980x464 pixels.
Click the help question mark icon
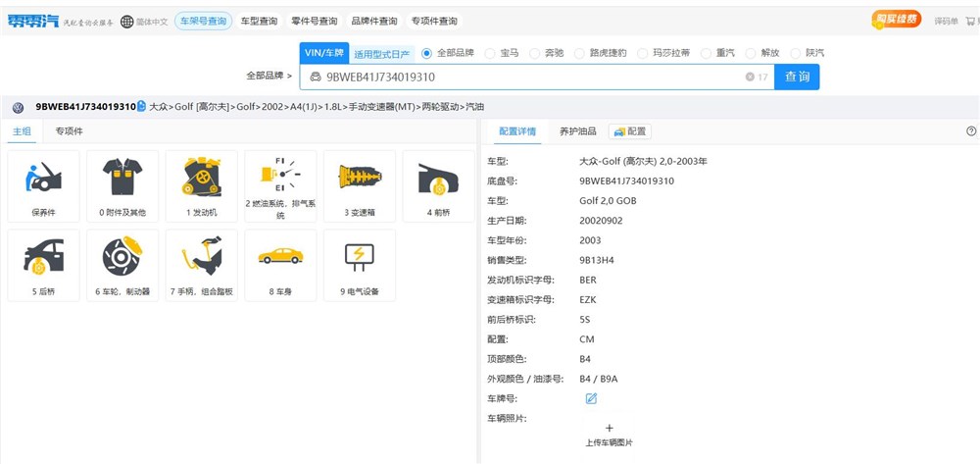pos(970,131)
